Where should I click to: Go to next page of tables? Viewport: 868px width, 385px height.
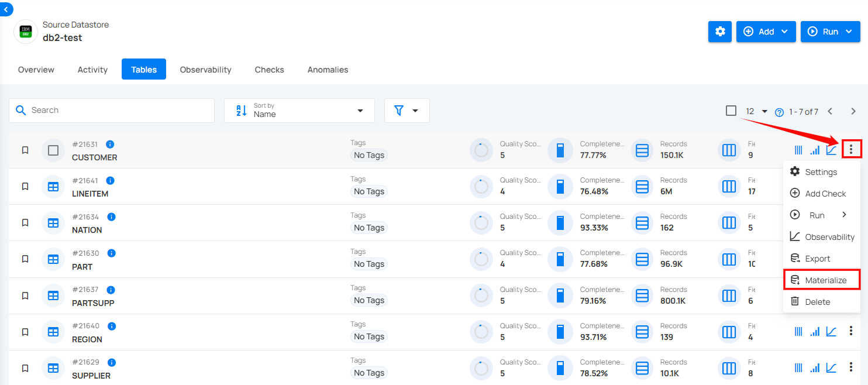pyautogui.click(x=853, y=111)
